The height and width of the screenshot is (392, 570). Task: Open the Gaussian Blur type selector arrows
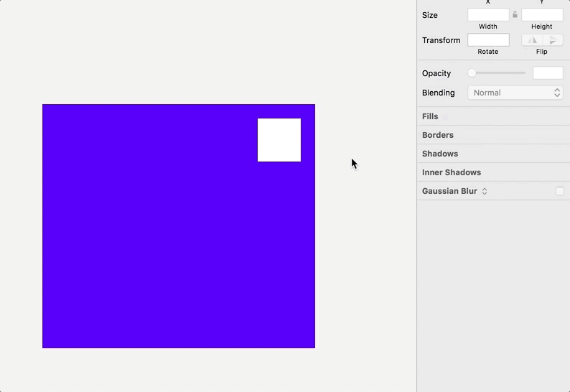pyautogui.click(x=485, y=191)
